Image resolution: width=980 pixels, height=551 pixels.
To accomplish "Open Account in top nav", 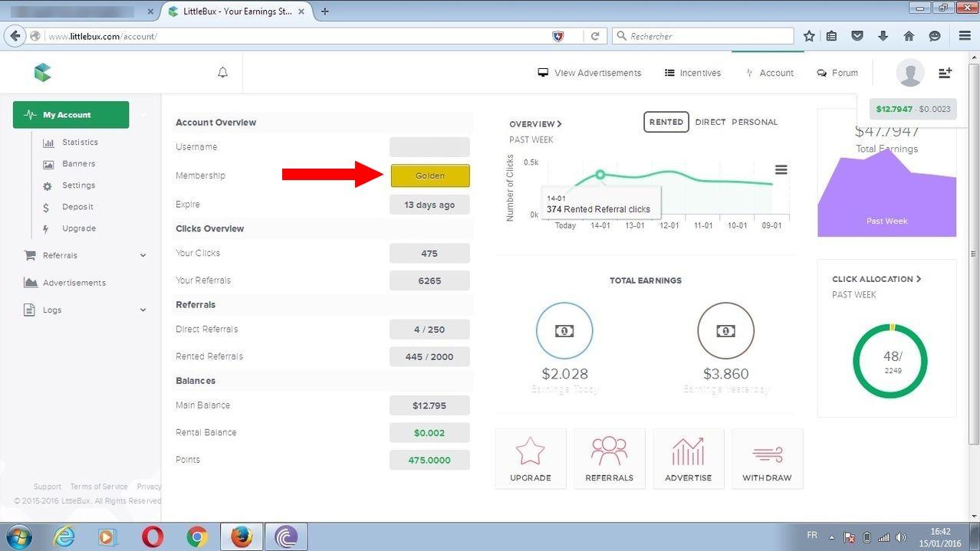I will pyautogui.click(x=769, y=73).
